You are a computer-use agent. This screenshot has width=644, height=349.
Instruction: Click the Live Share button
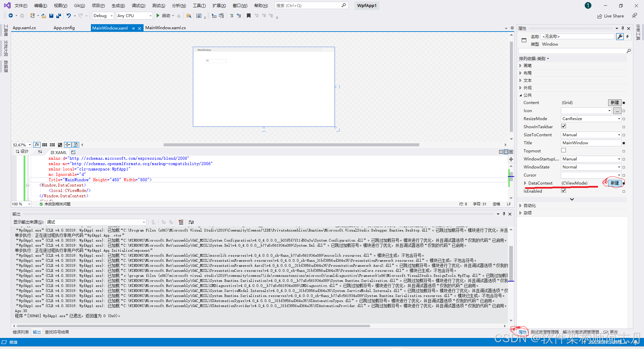[x=610, y=16]
